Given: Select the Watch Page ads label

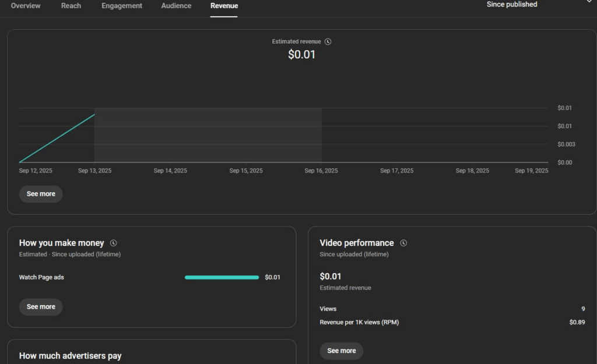Looking at the screenshot, I should pyautogui.click(x=41, y=277).
